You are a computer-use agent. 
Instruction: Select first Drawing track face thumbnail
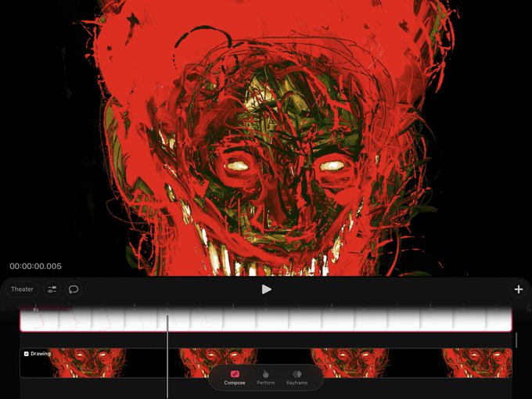pos(88,363)
